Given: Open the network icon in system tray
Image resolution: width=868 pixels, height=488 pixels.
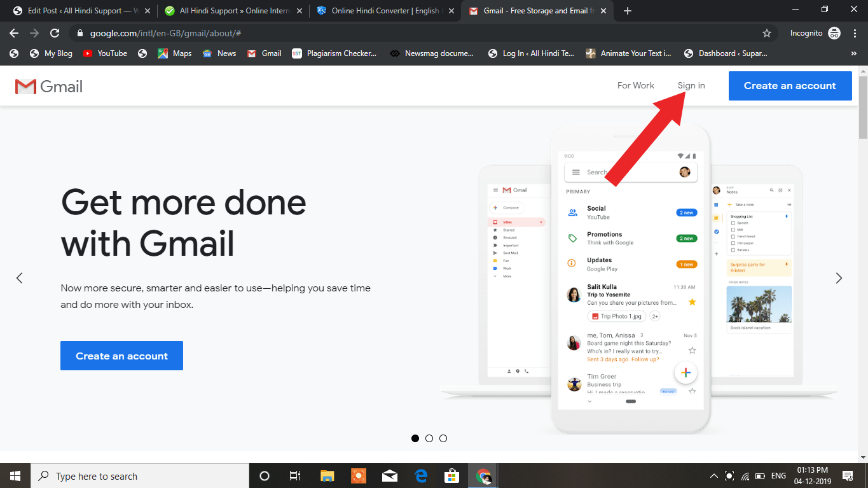Looking at the screenshot, I should 745,476.
